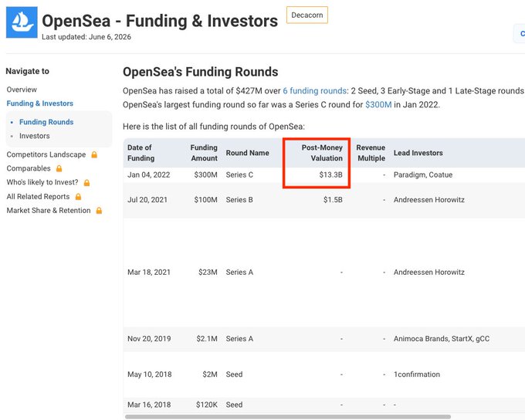Click the lock icon beside Market Share & Retention
The width and height of the screenshot is (525, 420).
tap(99, 210)
